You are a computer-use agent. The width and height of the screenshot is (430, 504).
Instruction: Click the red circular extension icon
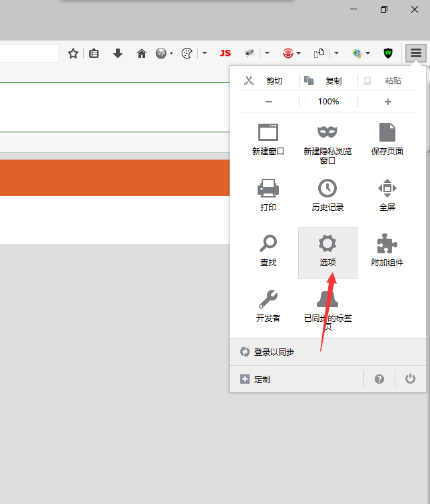click(x=288, y=53)
